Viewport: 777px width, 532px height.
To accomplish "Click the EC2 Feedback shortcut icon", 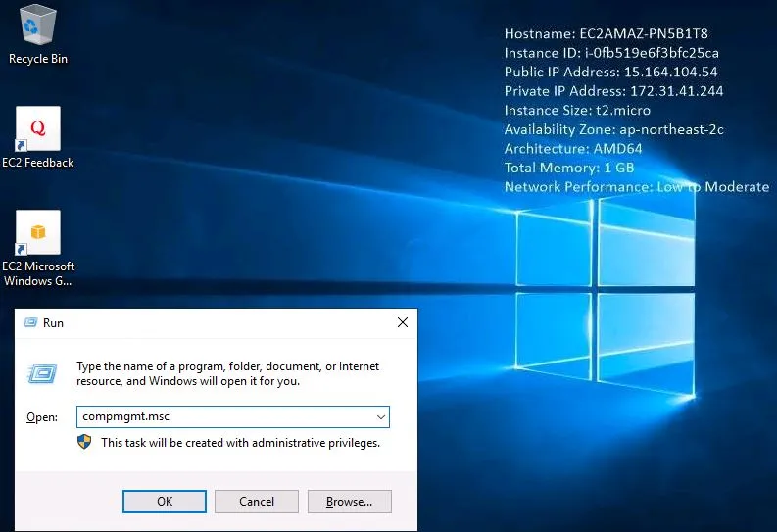I will click(38, 128).
